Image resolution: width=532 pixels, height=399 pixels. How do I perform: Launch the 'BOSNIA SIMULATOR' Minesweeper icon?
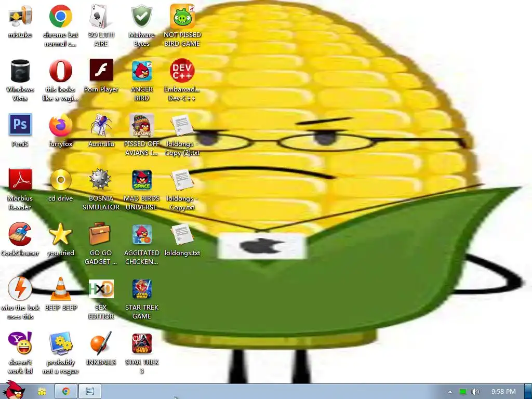point(101,180)
